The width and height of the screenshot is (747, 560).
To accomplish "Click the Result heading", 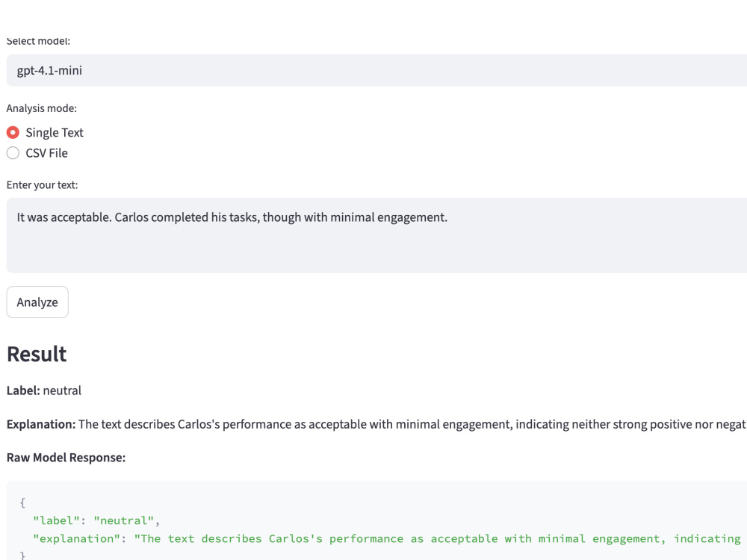I will pos(35,354).
